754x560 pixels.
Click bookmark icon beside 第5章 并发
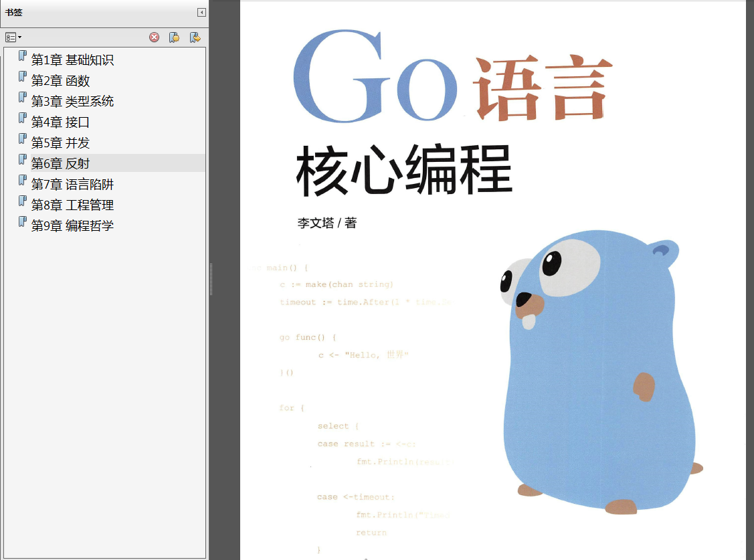[x=22, y=138]
